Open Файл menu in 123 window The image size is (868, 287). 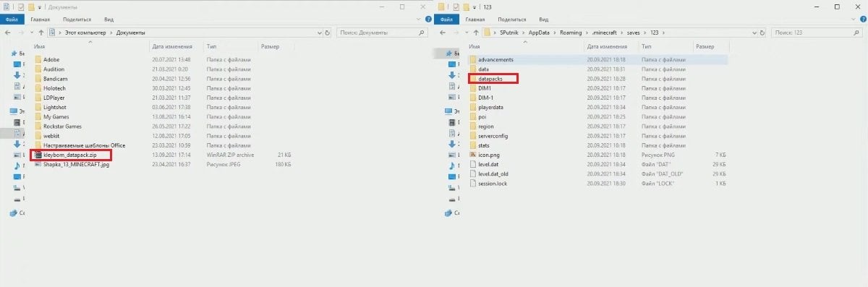(446, 20)
